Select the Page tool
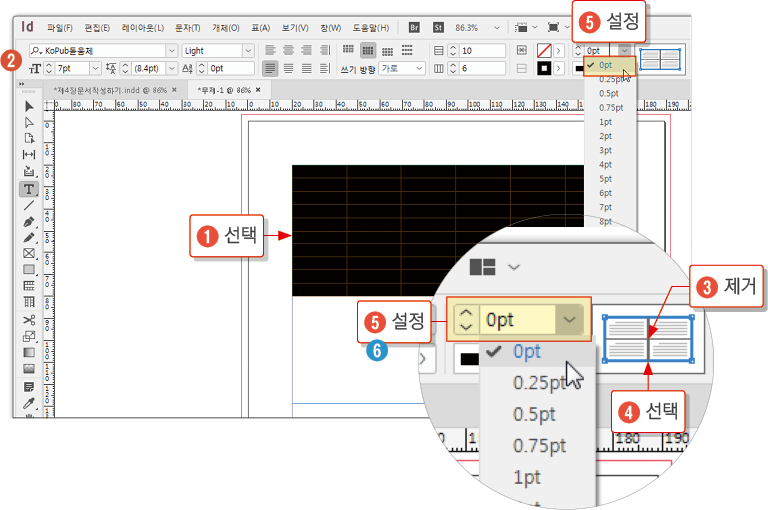 click(29, 139)
